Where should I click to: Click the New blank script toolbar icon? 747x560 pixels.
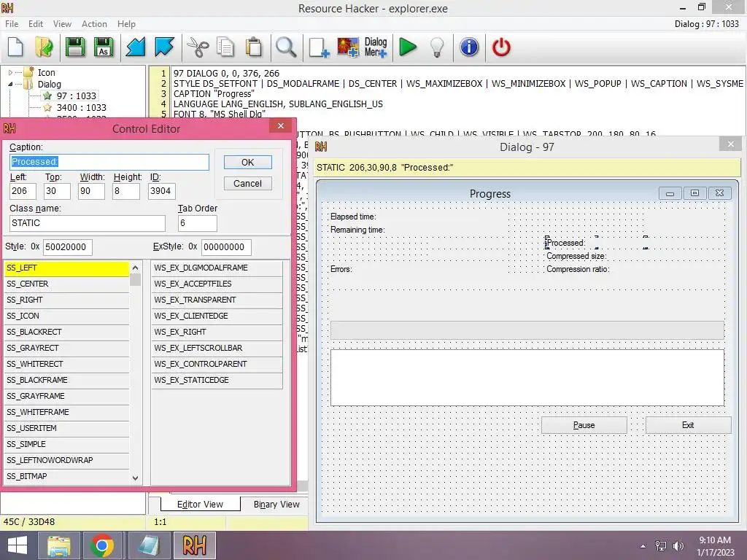click(16, 47)
